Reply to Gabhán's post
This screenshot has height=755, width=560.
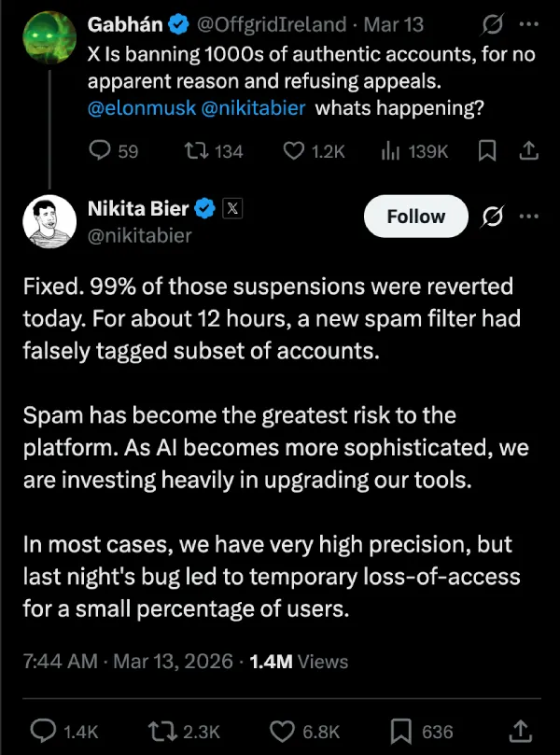point(100,150)
